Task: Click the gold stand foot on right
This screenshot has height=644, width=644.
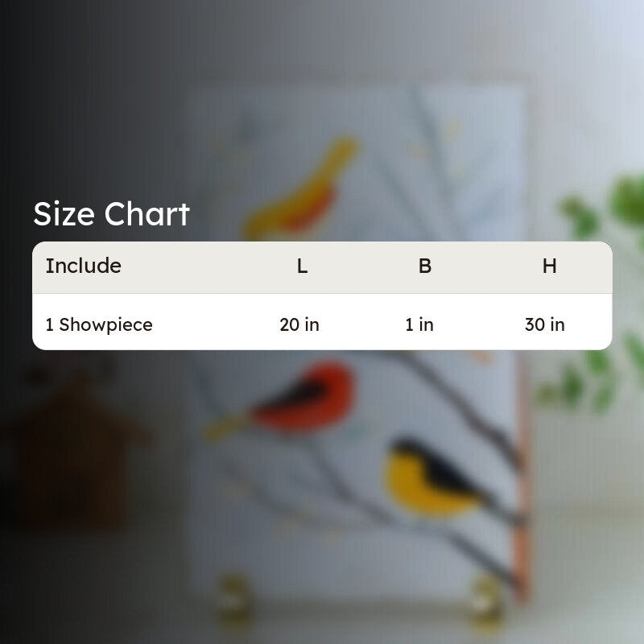Action: coord(487,597)
